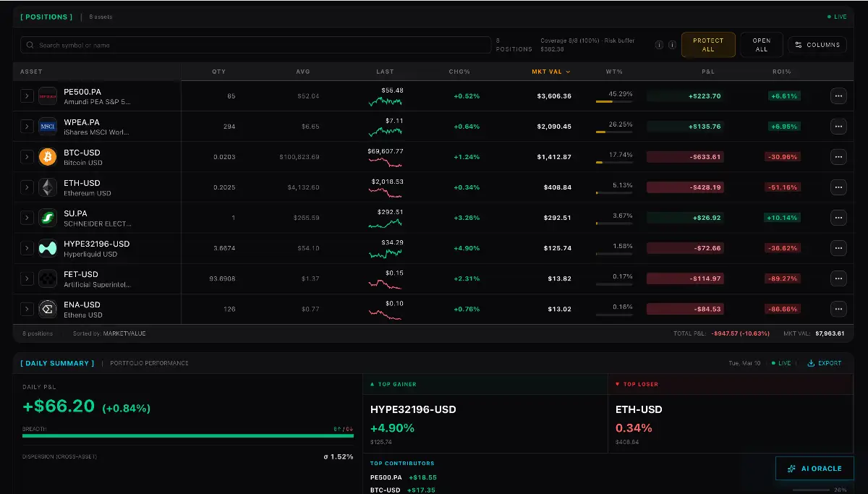Click the PROTECT ALL button
The image size is (868, 494).
(x=708, y=45)
